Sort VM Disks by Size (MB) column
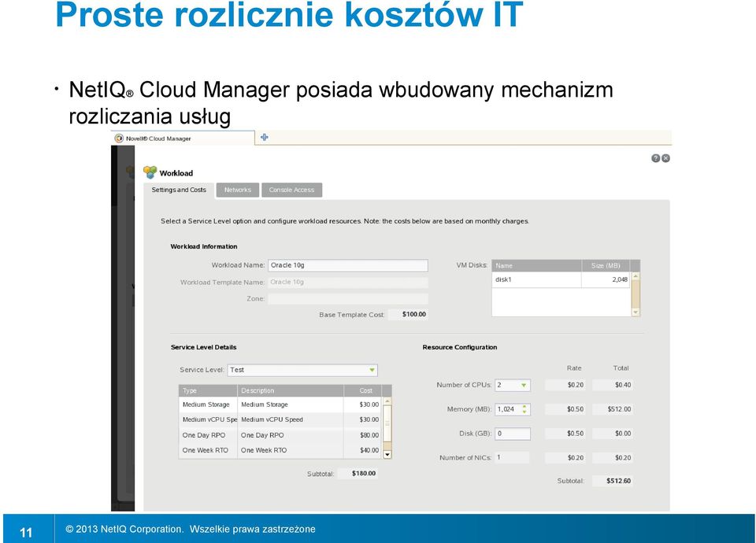Image resolution: width=756 pixels, height=543 pixels. [606, 265]
